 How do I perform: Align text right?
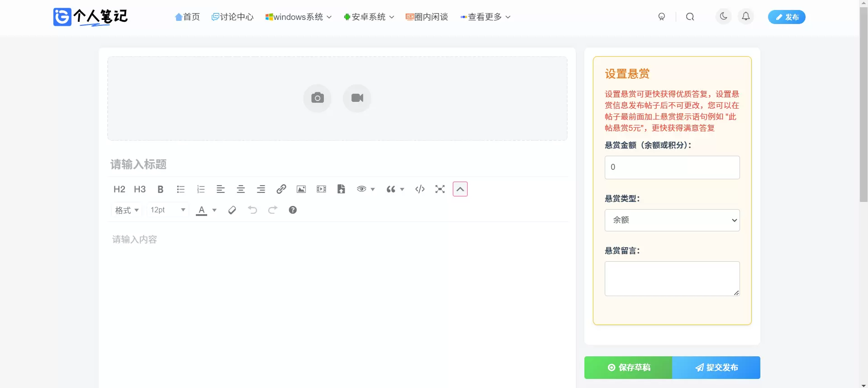coord(261,189)
